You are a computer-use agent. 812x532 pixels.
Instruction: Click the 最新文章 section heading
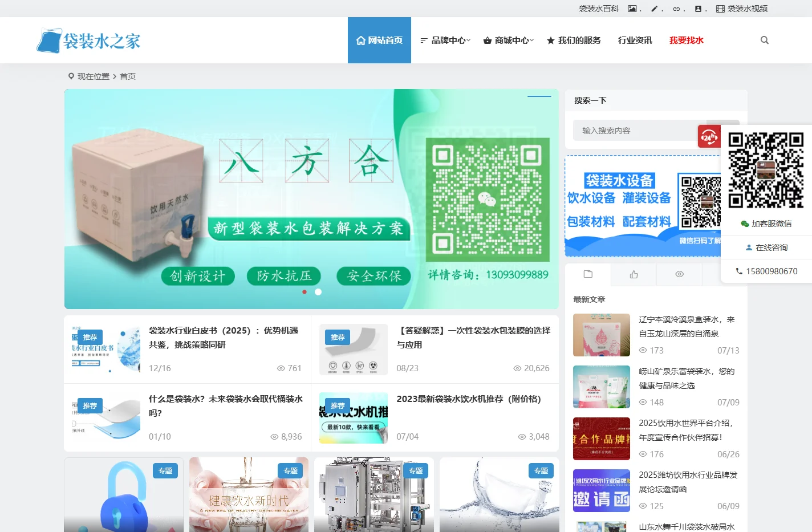(589, 299)
